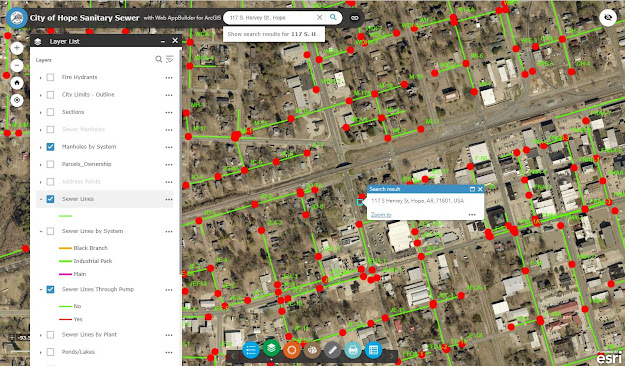625x366 pixels.
Task: Open Address Points layer ellipsis menu
Action: tap(169, 182)
